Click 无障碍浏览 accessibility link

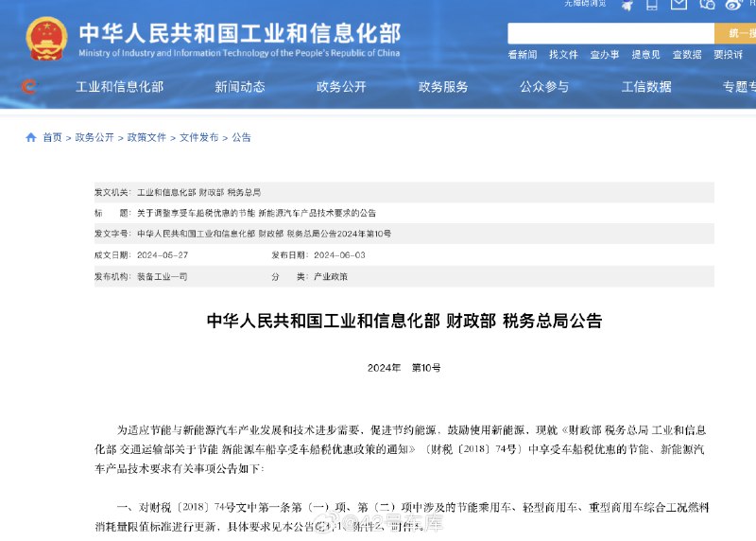click(x=585, y=4)
